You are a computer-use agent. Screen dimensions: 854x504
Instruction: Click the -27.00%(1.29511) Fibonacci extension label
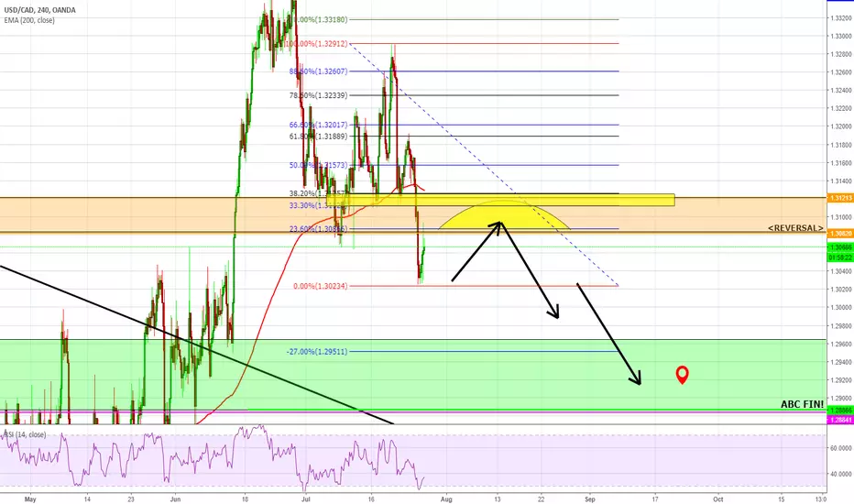pos(317,352)
